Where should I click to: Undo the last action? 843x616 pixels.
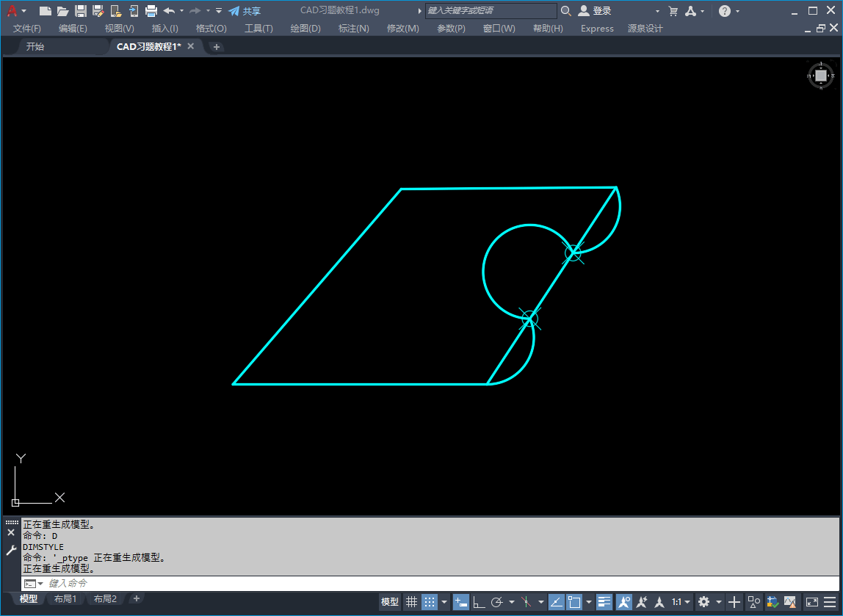point(170,11)
